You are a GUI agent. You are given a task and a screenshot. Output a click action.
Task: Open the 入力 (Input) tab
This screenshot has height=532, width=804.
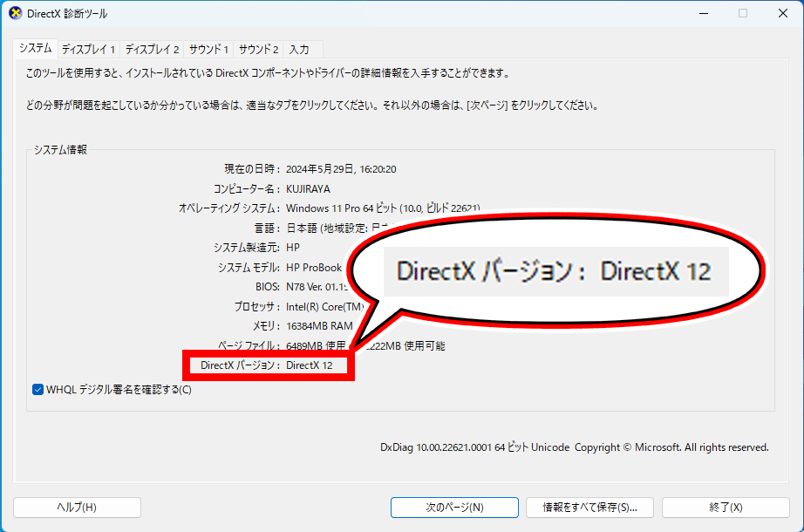pyautogui.click(x=301, y=50)
